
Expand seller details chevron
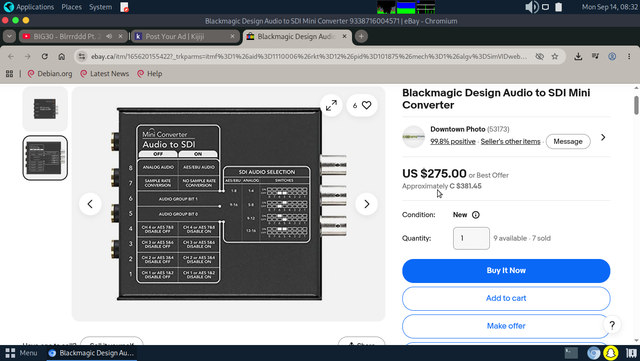pos(603,137)
